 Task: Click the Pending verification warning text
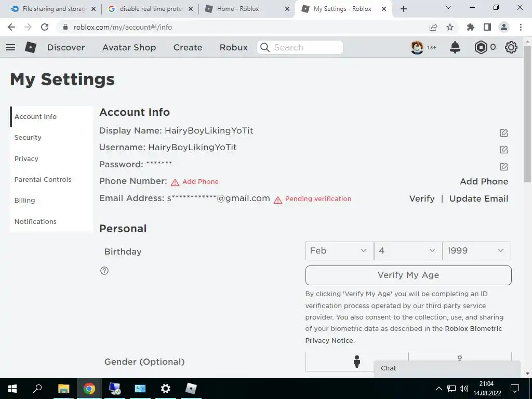pos(318,199)
